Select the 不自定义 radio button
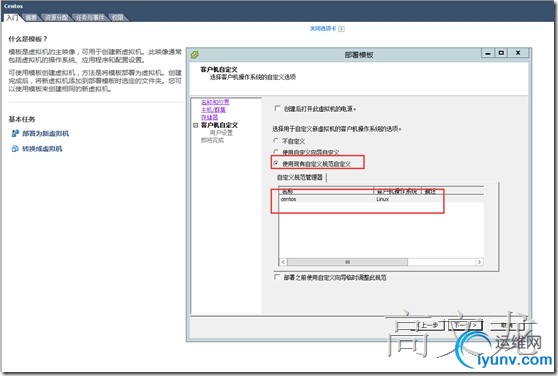 coord(276,141)
